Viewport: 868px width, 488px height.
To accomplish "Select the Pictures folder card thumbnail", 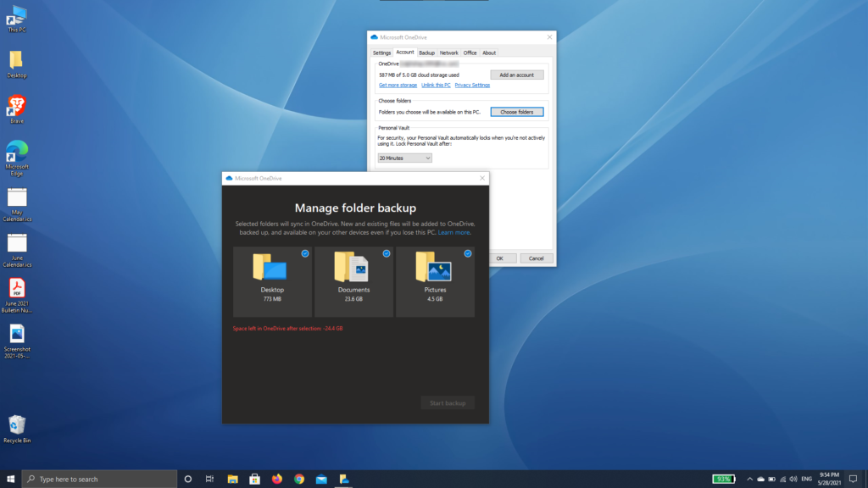I will click(x=435, y=281).
